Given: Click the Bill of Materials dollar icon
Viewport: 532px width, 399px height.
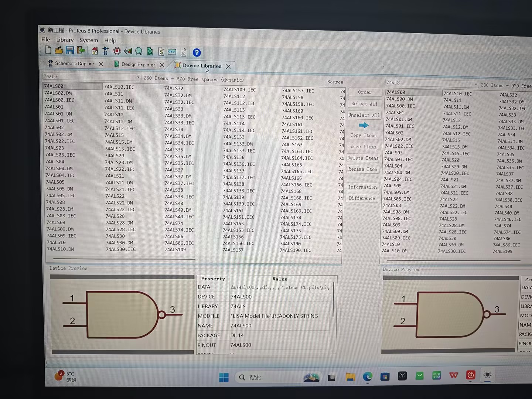Looking at the screenshot, I should tap(161, 52).
